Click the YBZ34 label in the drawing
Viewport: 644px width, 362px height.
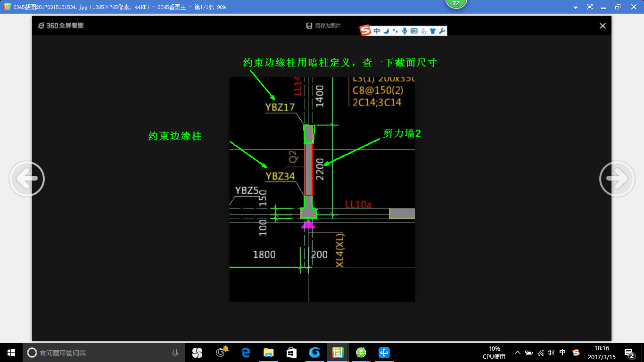click(280, 176)
